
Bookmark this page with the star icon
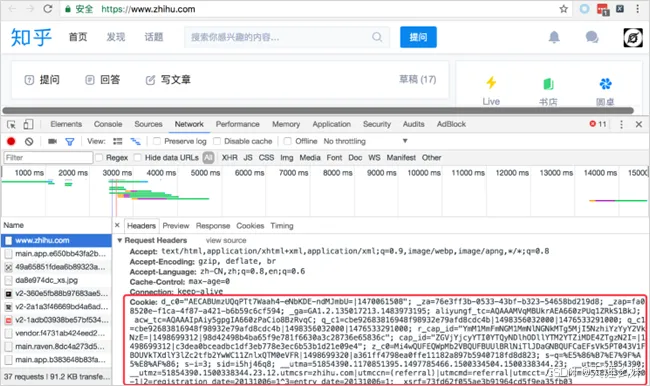(563, 9)
